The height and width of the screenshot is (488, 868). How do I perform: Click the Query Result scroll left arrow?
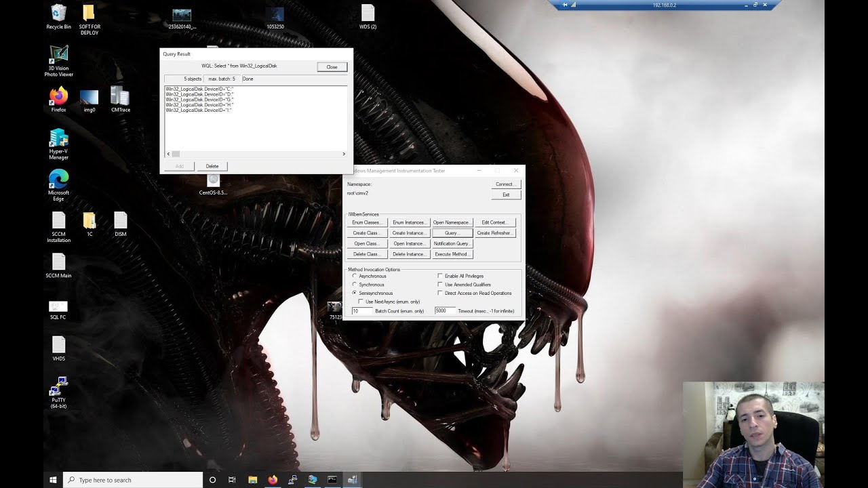tap(168, 154)
